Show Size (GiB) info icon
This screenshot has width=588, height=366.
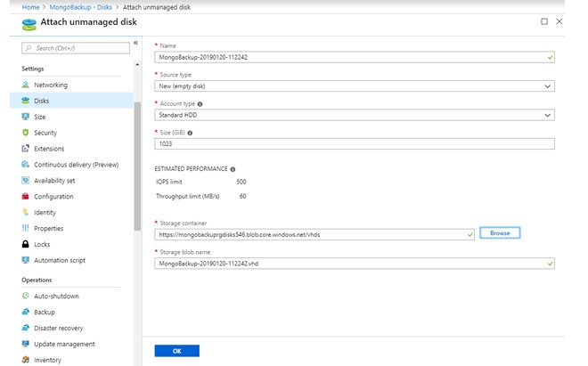tap(190, 133)
